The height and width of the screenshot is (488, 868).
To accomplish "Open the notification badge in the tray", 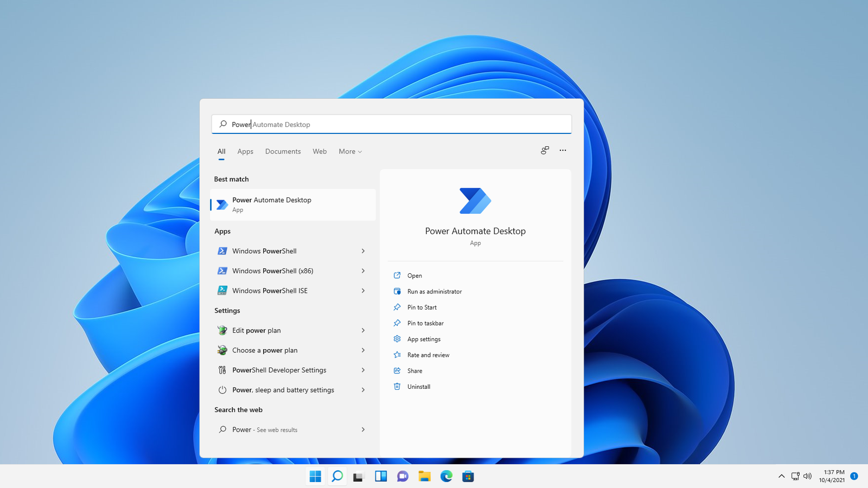I will 854,476.
